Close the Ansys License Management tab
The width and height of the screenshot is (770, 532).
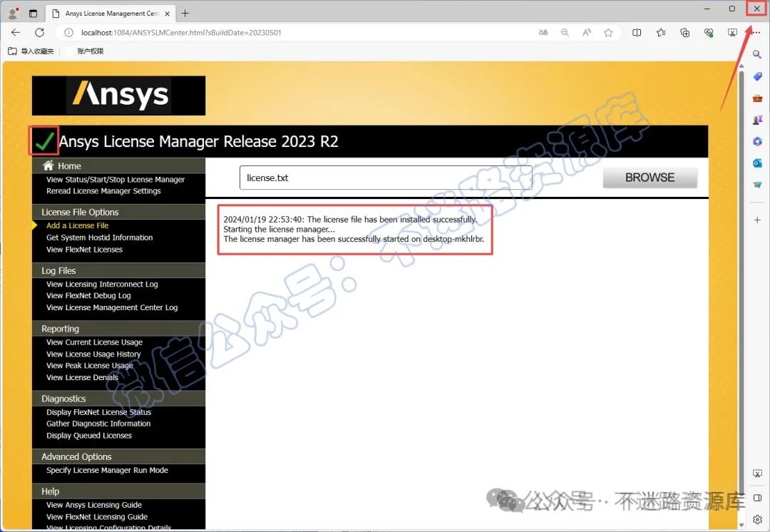[x=167, y=14]
